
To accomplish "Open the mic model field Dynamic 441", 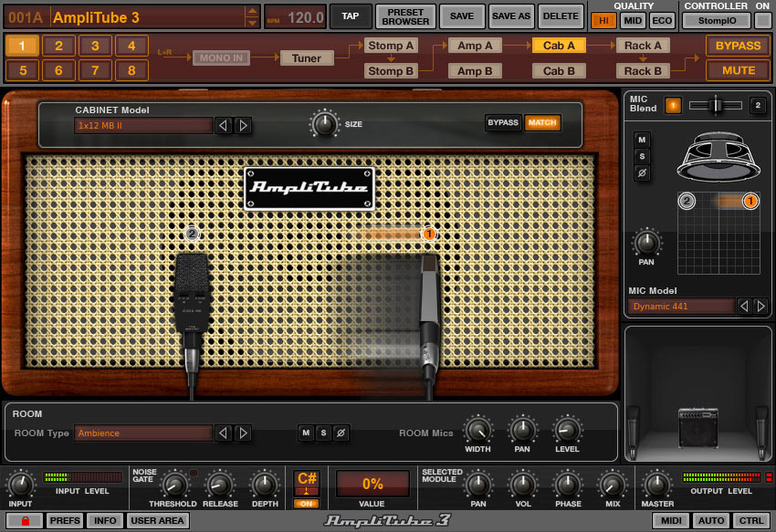I will pos(681,307).
